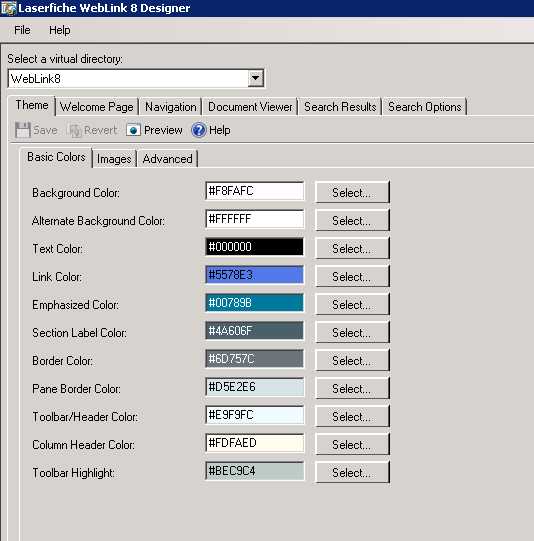Switch to the Document Viewer tab
Screen dimensions: 534x541
pos(250,107)
